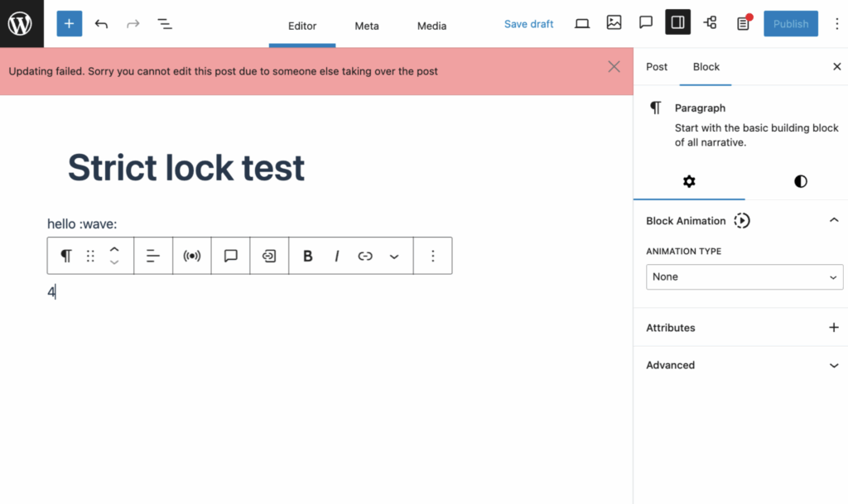The height and width of the screenshot is (504, 848).
Task: Switch to the Styles half-circle tab
Action: pos(800,181)
